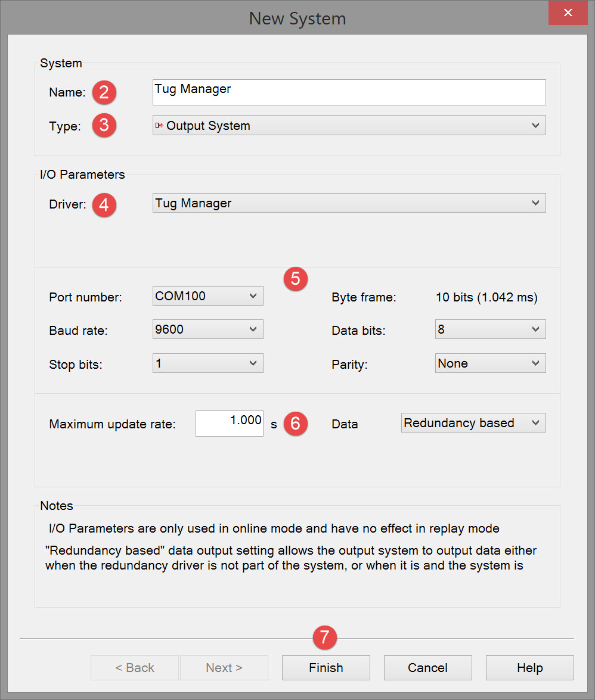Screen dimensions: 595x700
Task: Open Help for the New System dialog
Action: [x=529, y=668]
